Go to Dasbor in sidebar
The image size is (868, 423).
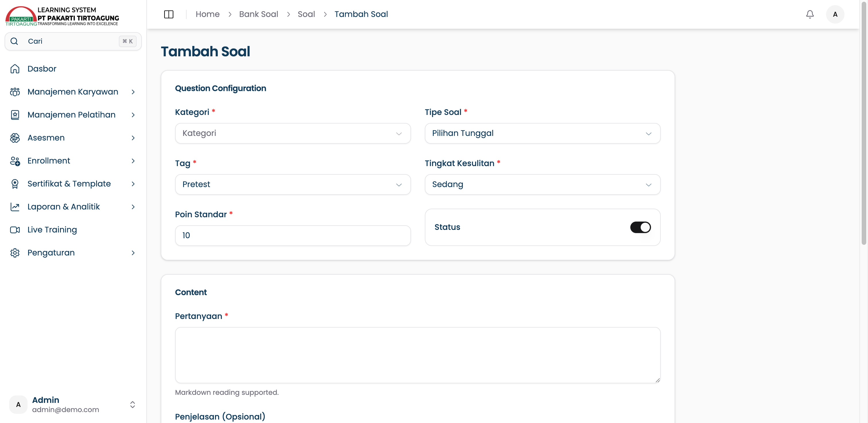(x=73, y=69)
